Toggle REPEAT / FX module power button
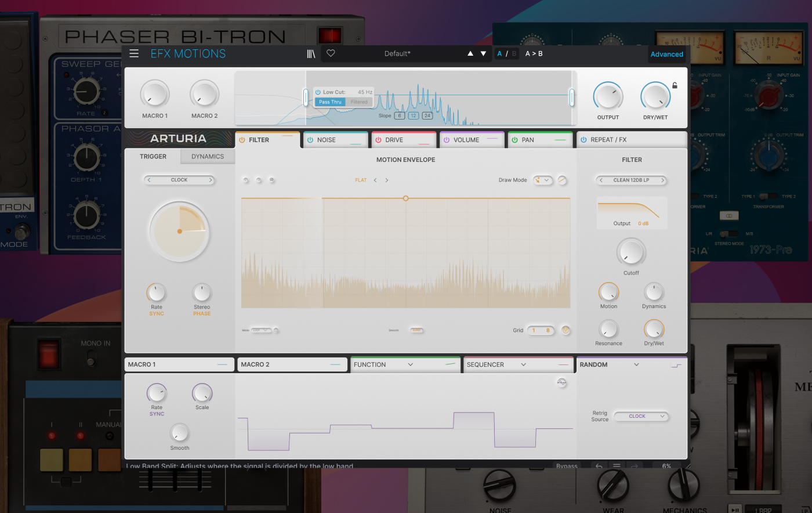This screenshot has height=513, width=812. coord(583,140)
